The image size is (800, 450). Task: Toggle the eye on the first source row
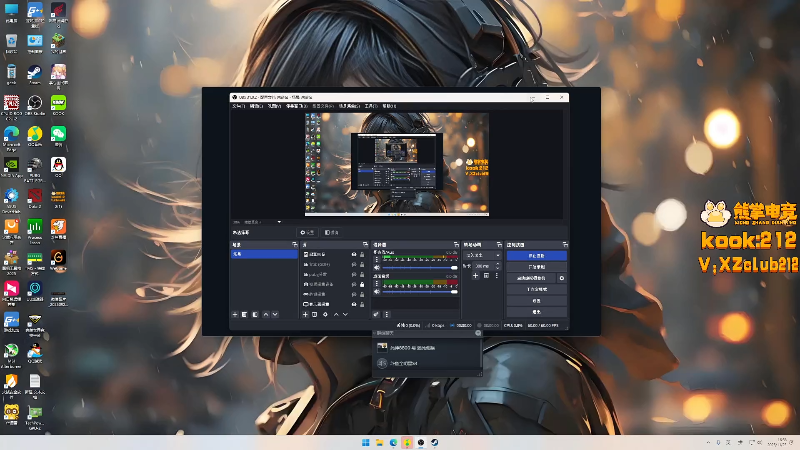coord(354,255)
